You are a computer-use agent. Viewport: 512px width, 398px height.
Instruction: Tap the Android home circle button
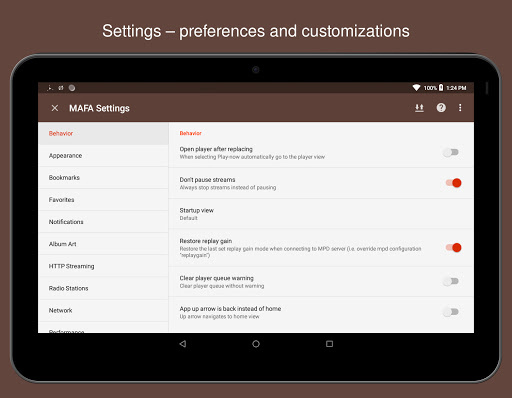(256, 344)
